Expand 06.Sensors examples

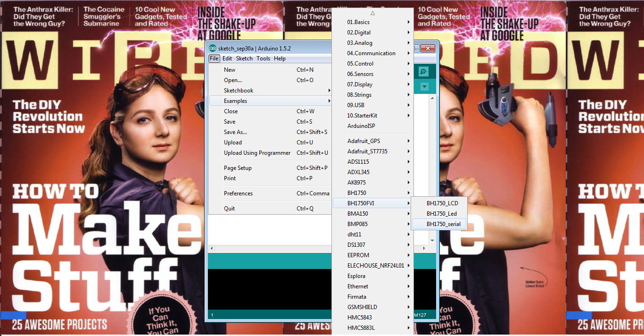coord(372,74)
